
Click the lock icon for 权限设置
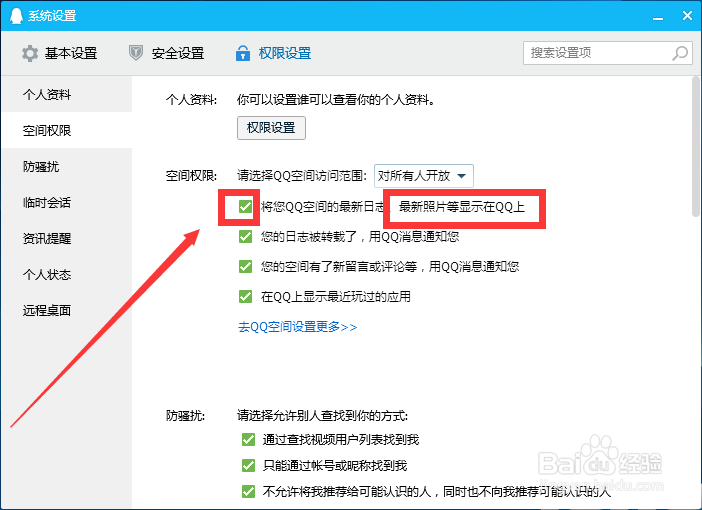(x=243, y=53)
